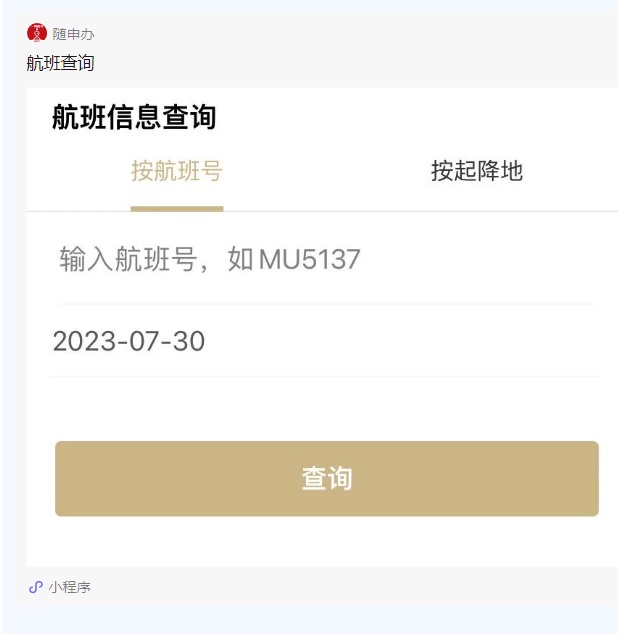Click the MU5137 example placeholder text
This screenshot has height=634, width=618.
coord(310,261)
